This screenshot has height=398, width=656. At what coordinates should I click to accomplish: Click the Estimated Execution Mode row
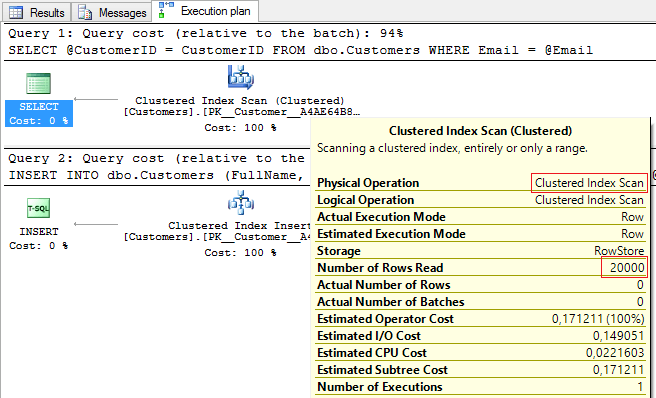(x=480, y=234)
